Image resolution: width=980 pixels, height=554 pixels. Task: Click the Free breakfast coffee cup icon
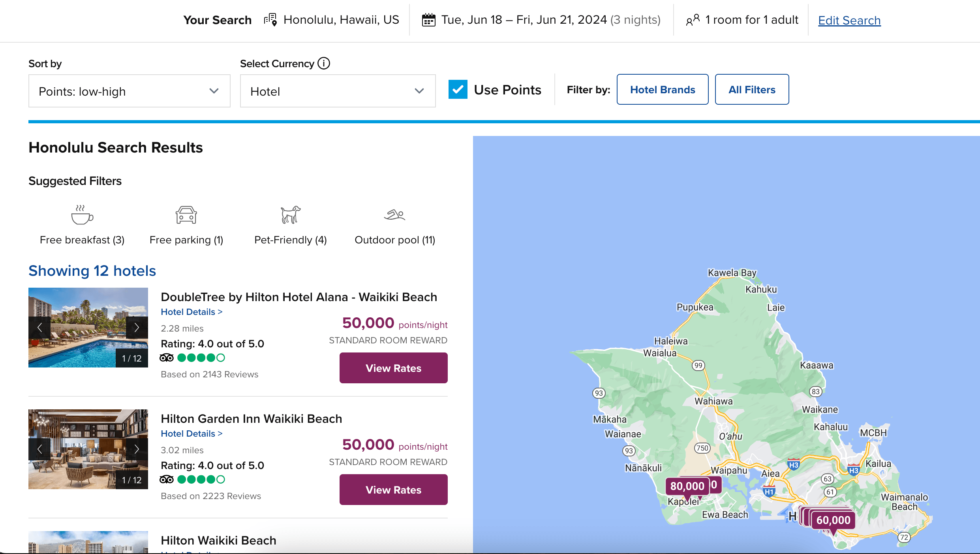[82, 215]
